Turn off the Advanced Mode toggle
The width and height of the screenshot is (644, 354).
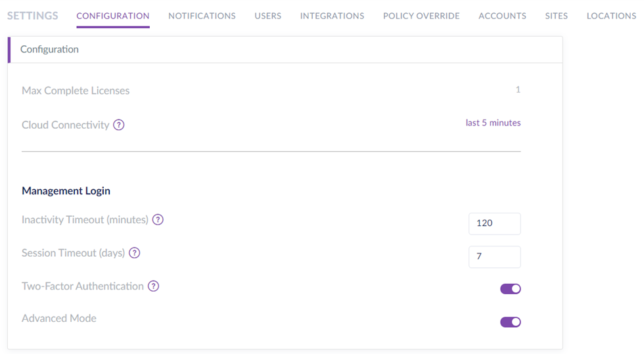point(511,322)
